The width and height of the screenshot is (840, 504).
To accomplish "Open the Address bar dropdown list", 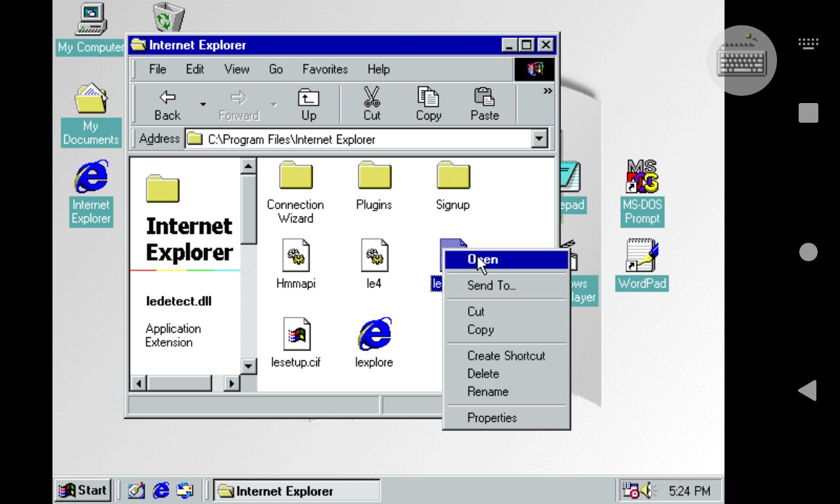I will click(539, 139).
